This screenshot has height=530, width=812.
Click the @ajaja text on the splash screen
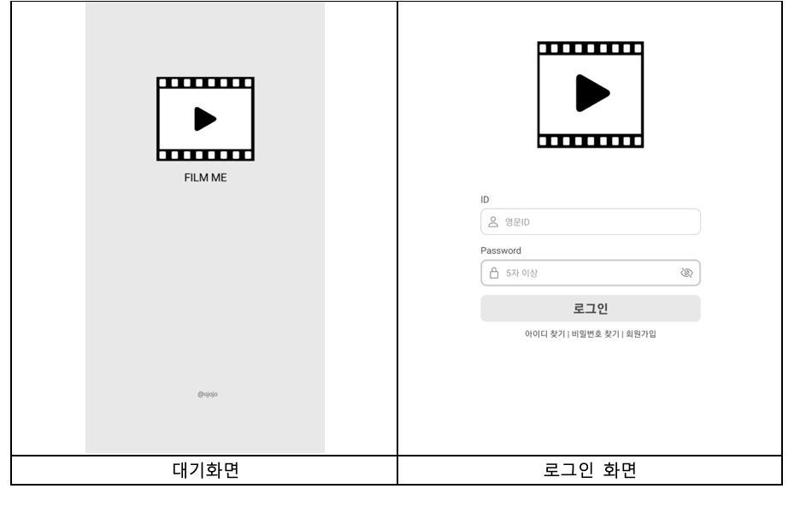click(x=208, y=394)
